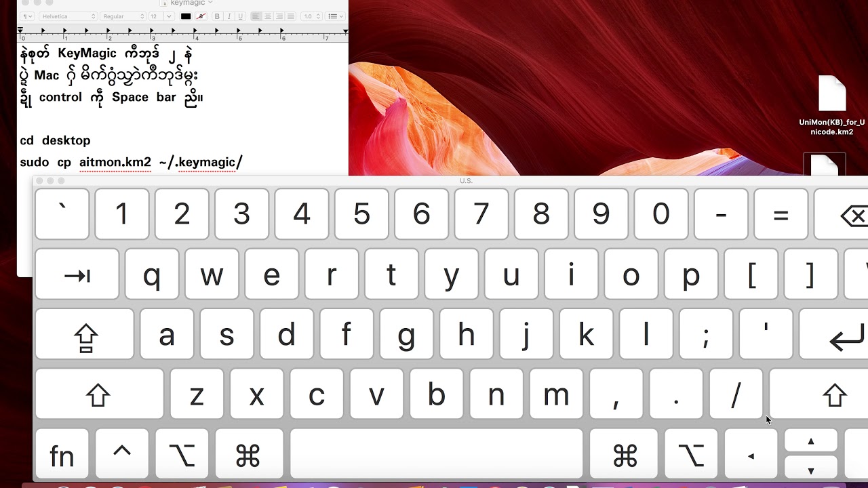Viewport: 868px width, 488px height.
Task: Click the 0 key on keyboard viewer
Action: pos(661,215)
